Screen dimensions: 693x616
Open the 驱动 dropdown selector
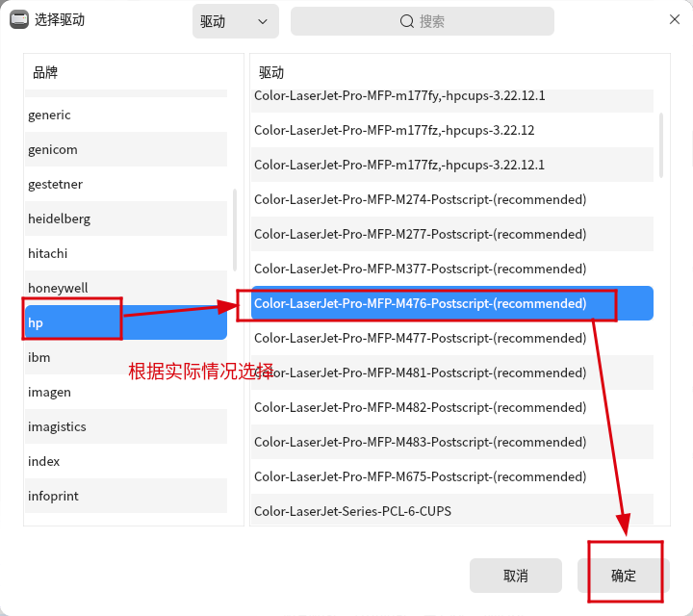coord(235,21)
